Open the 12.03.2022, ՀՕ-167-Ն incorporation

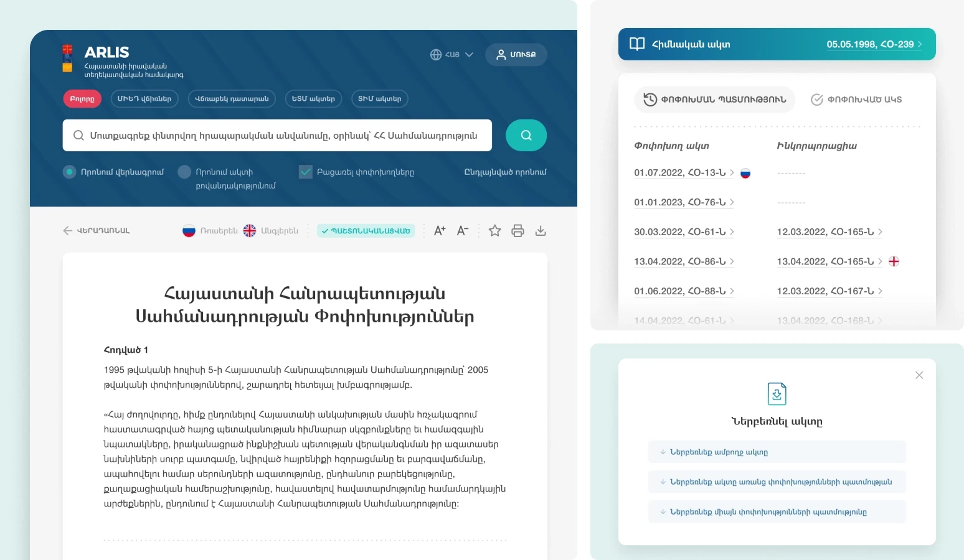(829, 291)
